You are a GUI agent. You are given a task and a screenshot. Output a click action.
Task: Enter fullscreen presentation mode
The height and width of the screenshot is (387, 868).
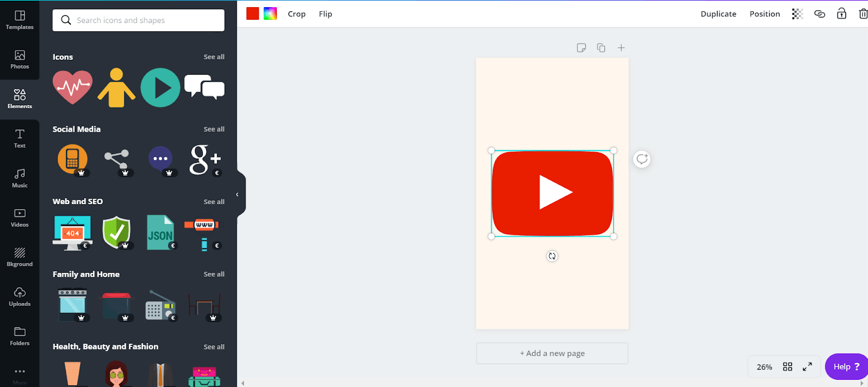point(808,367)
